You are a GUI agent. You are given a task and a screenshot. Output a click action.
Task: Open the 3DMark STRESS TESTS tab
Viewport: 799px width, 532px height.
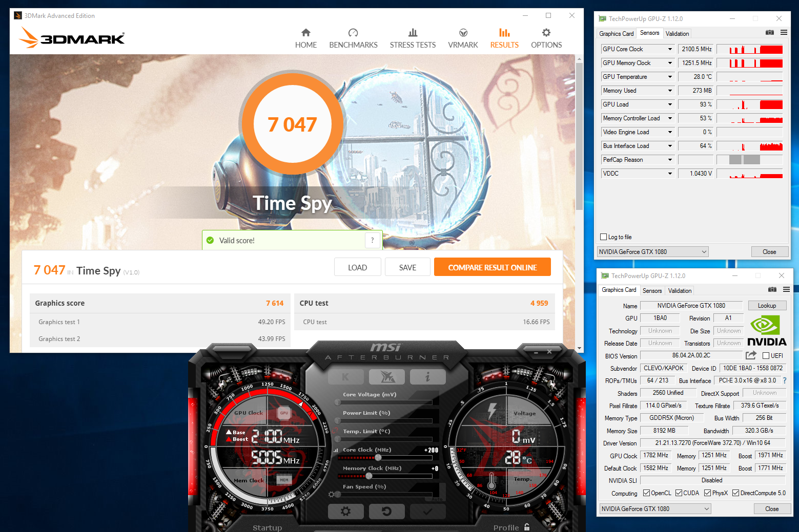[413, 39]
